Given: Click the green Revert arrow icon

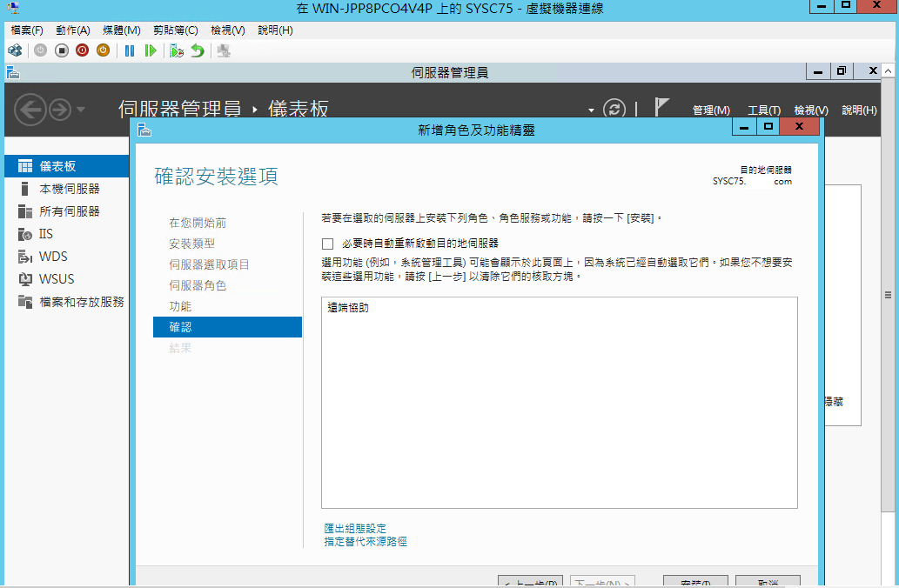Looking at the screenshot, I should click(x=198, y=51).
